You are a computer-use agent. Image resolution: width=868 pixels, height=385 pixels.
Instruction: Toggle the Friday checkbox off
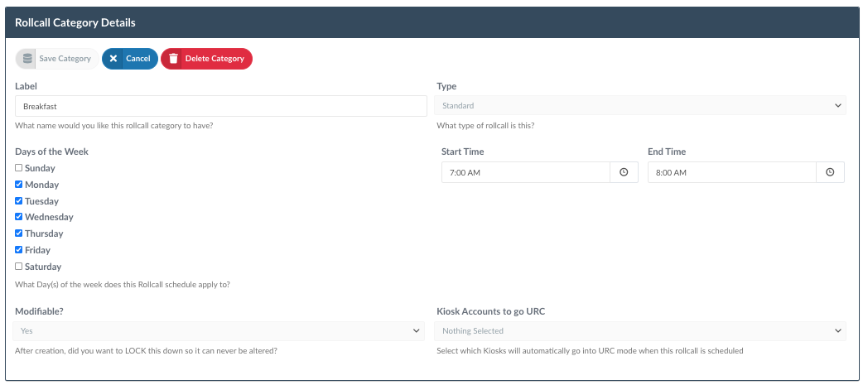[19, 249]
